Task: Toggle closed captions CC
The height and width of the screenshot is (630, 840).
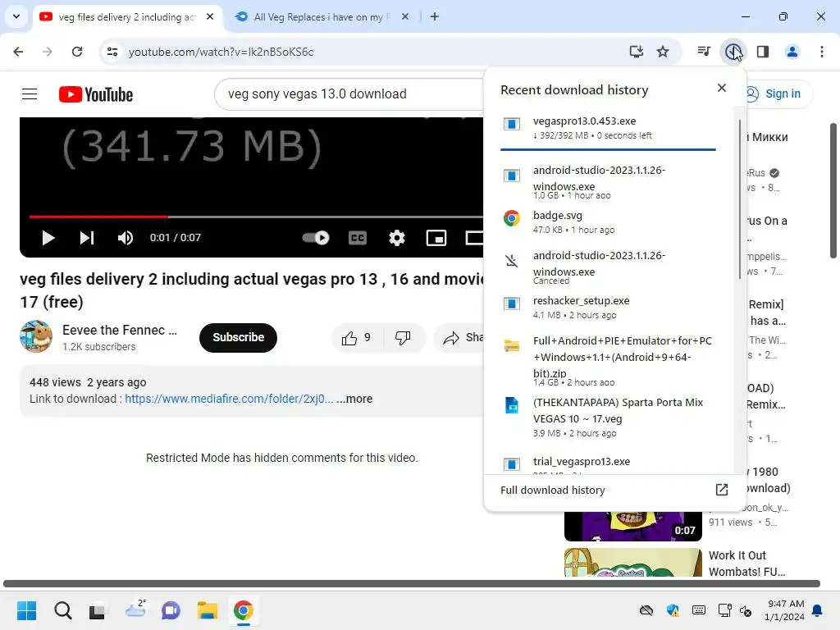Action: click(x=358, y=237)
